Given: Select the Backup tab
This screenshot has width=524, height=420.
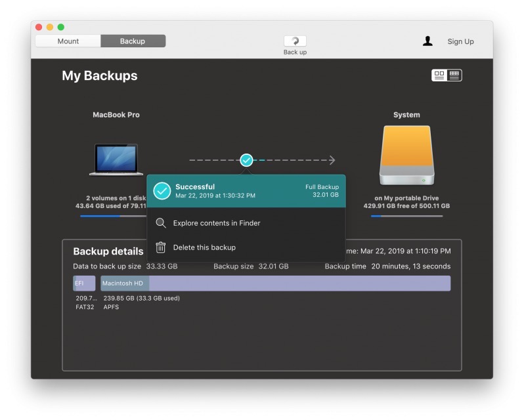Looking at the screenshot, I should point(133,41).
